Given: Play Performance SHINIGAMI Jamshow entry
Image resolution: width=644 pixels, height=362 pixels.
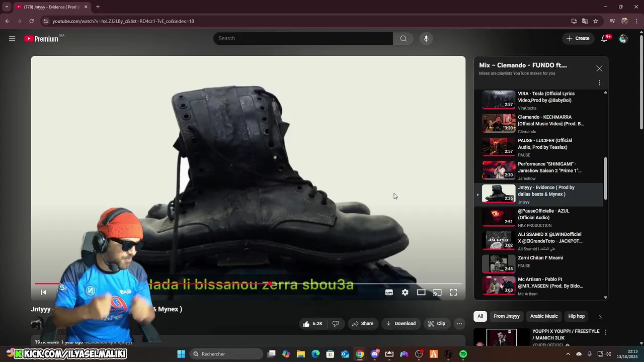Looking at the screenshot, I should tap(538, 171).
